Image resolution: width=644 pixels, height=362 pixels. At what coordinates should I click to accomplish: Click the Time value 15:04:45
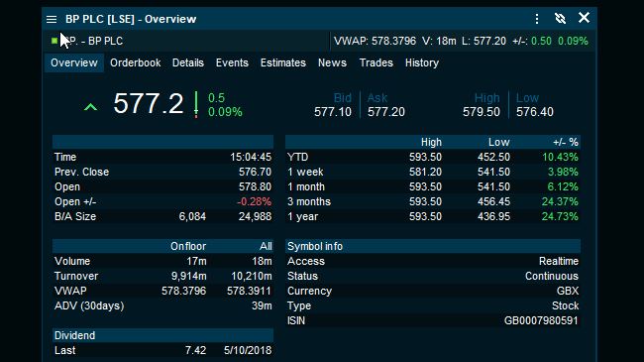pos(251,157)
